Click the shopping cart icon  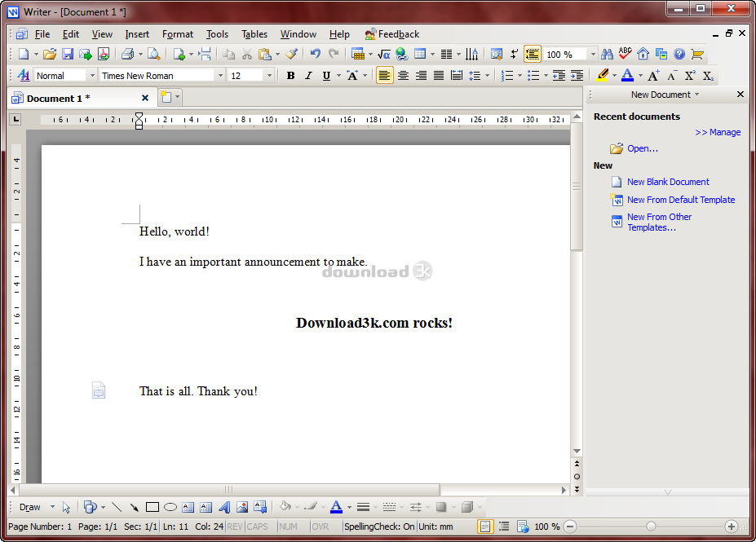click(x=697, y=54)
